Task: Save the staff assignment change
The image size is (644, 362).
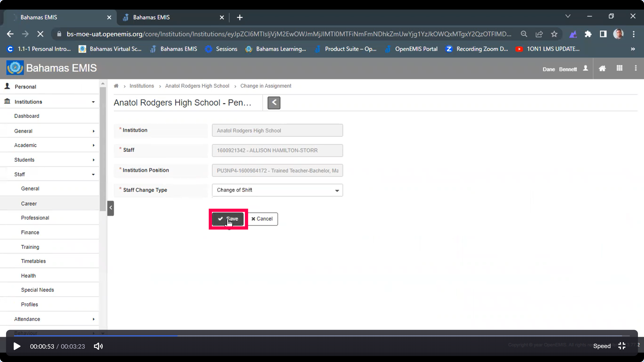Action: click(x=228, y=219)
